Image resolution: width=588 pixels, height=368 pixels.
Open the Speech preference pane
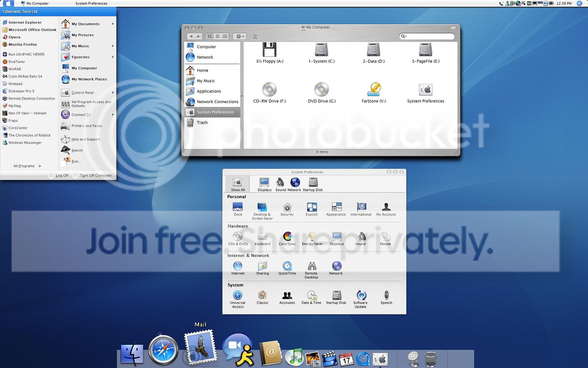click(x=386, y=297)
